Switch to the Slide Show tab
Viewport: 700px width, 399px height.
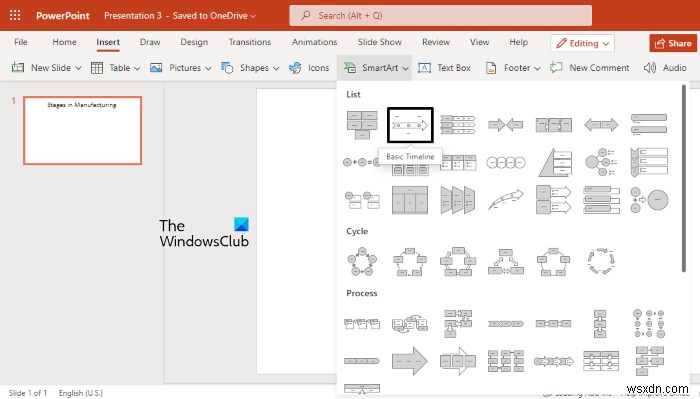pyautogui.click(x=379, y=42)
